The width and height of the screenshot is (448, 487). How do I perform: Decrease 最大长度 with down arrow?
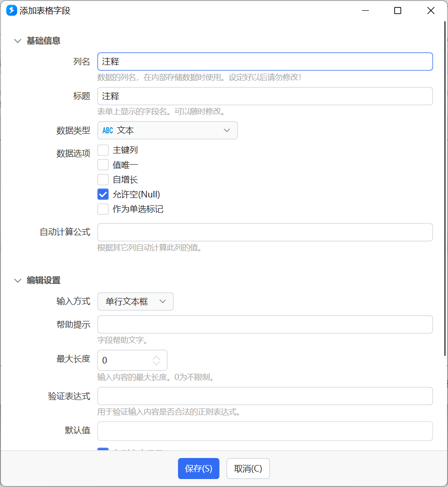[156, 363]
